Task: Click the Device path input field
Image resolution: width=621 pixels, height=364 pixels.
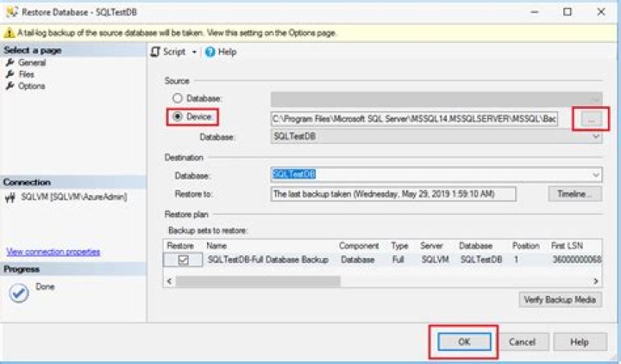Action: [x=414, y=118]
